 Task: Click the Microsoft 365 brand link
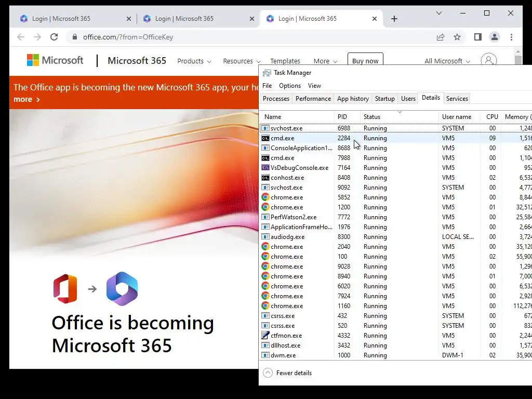[x=137, y=60]
